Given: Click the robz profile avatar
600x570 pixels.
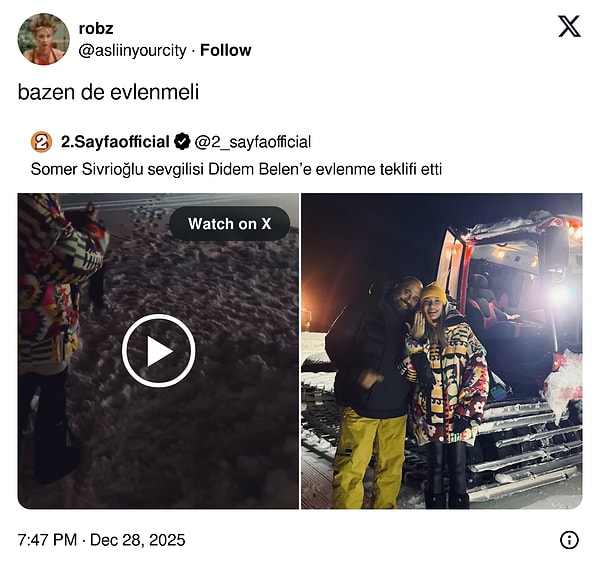Looking at the screenshot, I should pos(43,39).
